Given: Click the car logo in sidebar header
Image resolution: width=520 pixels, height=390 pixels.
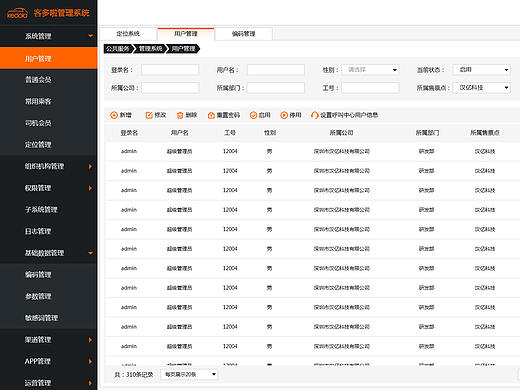Looking at the screenshot, I should coord(17,13).
